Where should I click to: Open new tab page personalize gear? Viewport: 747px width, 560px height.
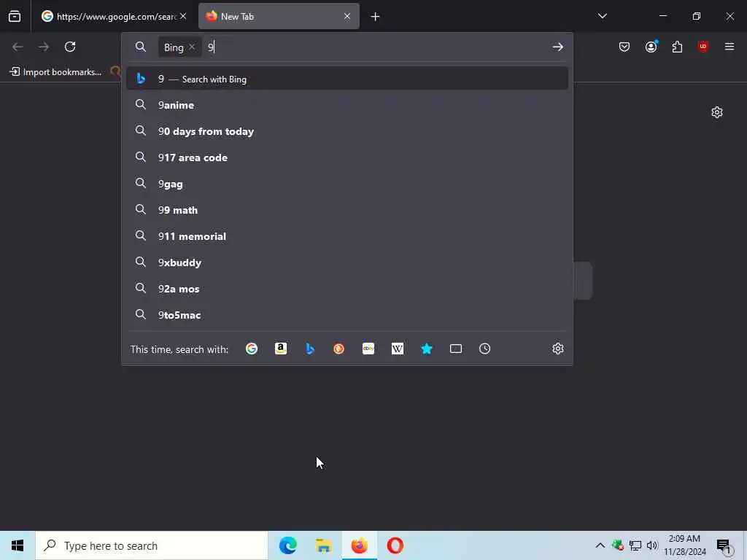pos(717,112)
